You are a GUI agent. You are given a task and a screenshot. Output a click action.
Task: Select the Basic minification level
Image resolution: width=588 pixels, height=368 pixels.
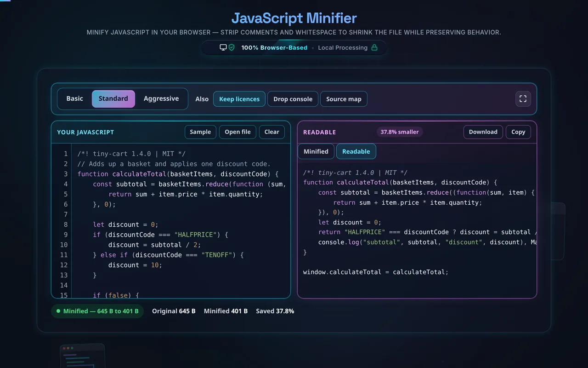pos(75,98)
